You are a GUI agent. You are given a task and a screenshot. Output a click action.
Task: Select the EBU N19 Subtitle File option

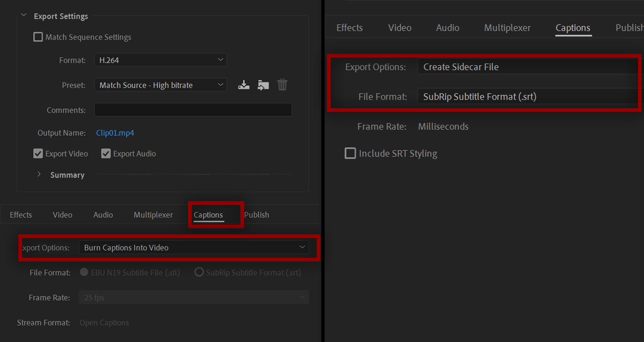[84, 272]
